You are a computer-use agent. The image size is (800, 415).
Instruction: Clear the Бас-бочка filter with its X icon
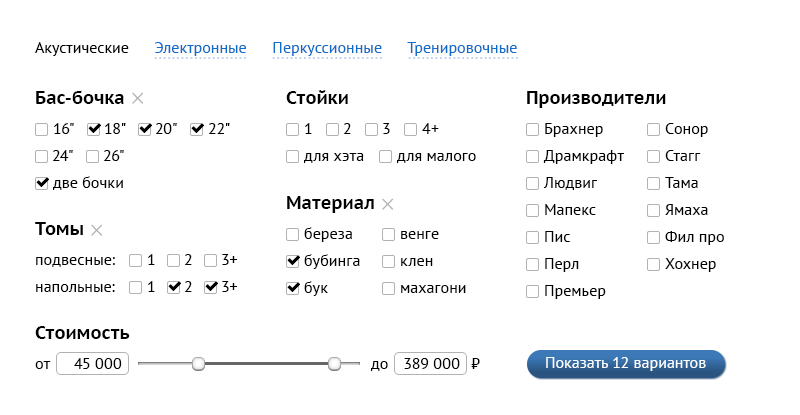138,98
